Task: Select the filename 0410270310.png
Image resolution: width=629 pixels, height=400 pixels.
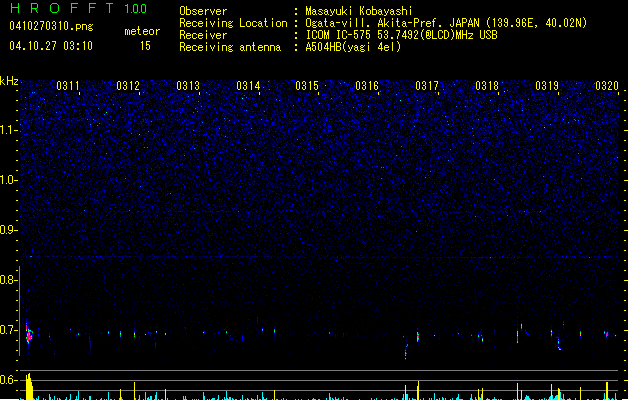Action: click(x=51, y=26)
